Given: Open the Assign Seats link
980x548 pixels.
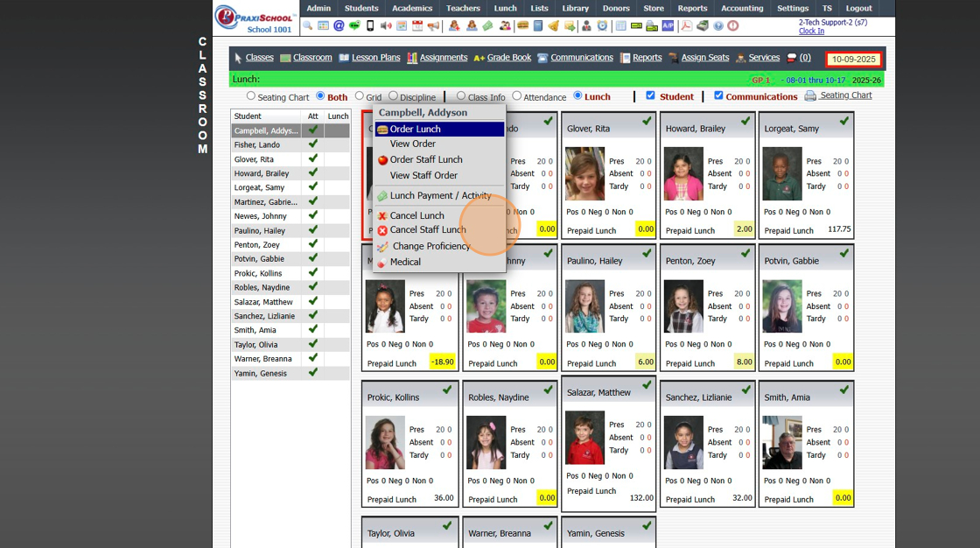Looking at the screenshot, I should click(x=705, y=58).
